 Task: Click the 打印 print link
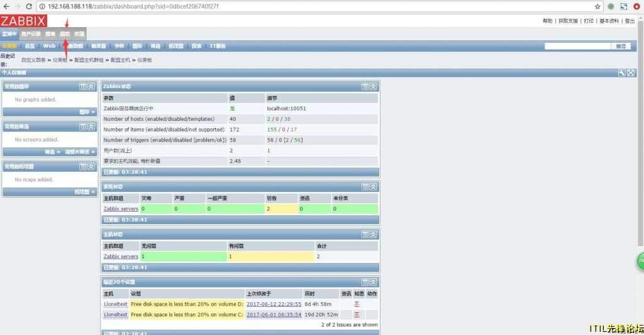pos(589,21)
